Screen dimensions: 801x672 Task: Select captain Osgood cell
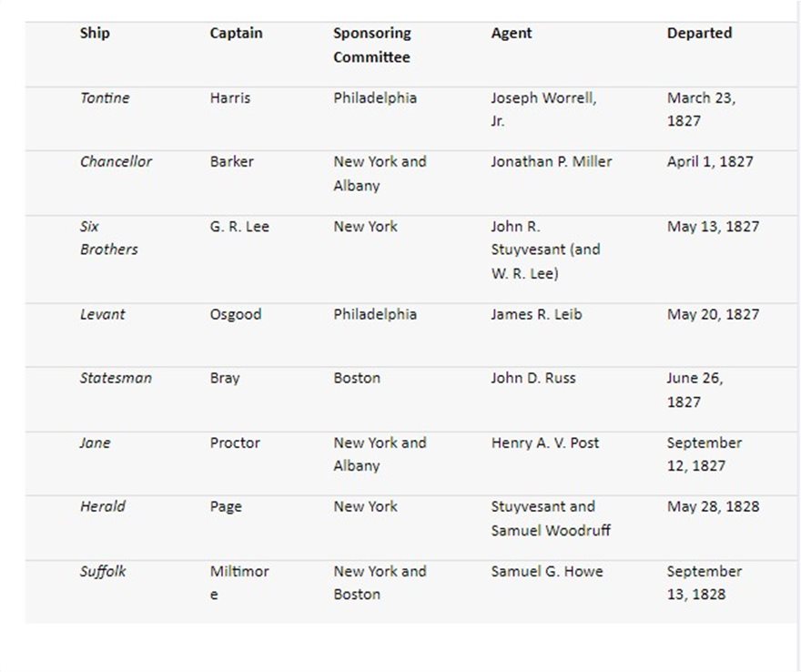tap(236, 314)
